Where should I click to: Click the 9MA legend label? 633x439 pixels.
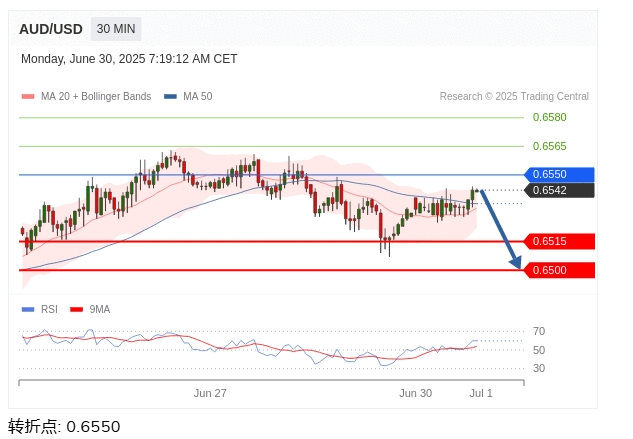(x=100, y=309)
